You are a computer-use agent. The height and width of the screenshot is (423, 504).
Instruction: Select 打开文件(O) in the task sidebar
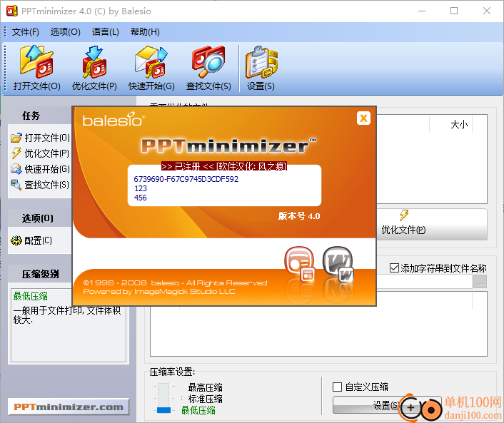[41, 138]
